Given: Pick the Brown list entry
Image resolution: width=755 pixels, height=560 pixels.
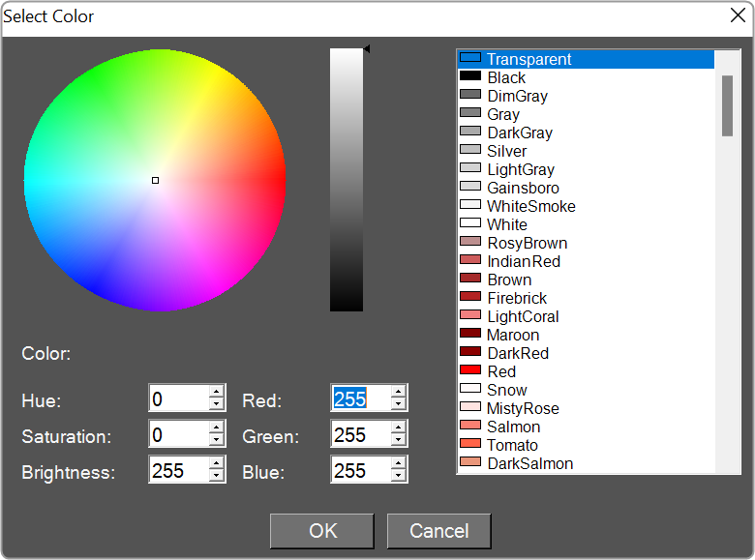Looking at the screenshot, I should 586,280.
